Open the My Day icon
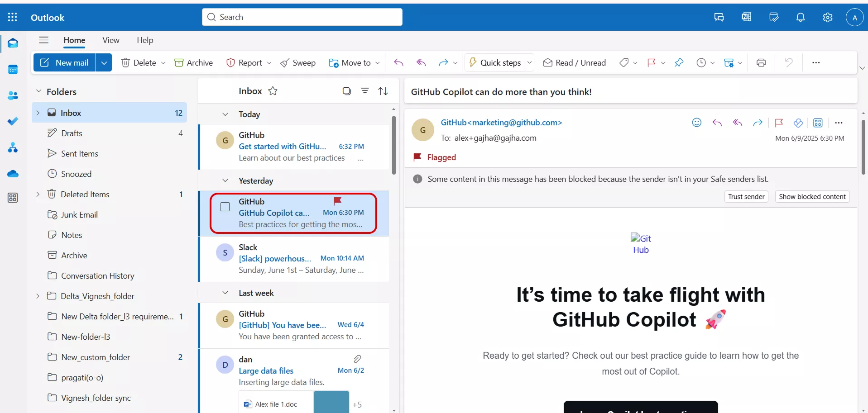The height and width of the screenshot is (413, 868). point(773,17)
